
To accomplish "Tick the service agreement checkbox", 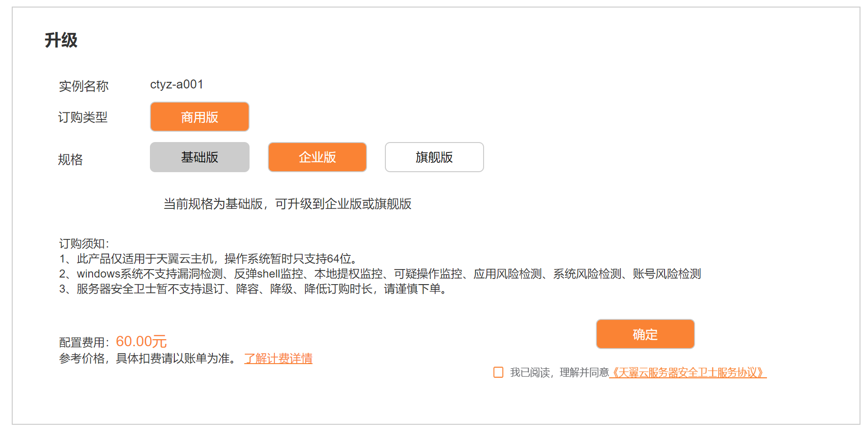I will pyautogui.click(x=498, y=372).
